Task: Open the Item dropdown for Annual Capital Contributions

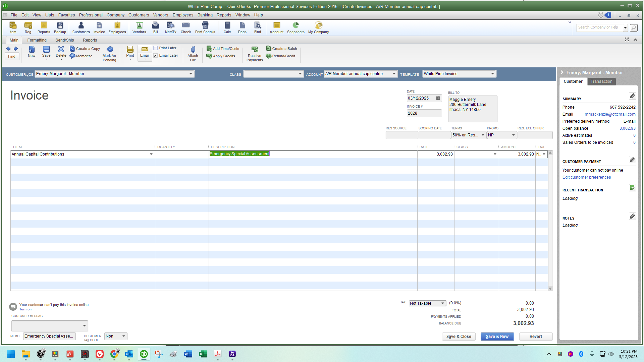Action: tap(151, 154)
